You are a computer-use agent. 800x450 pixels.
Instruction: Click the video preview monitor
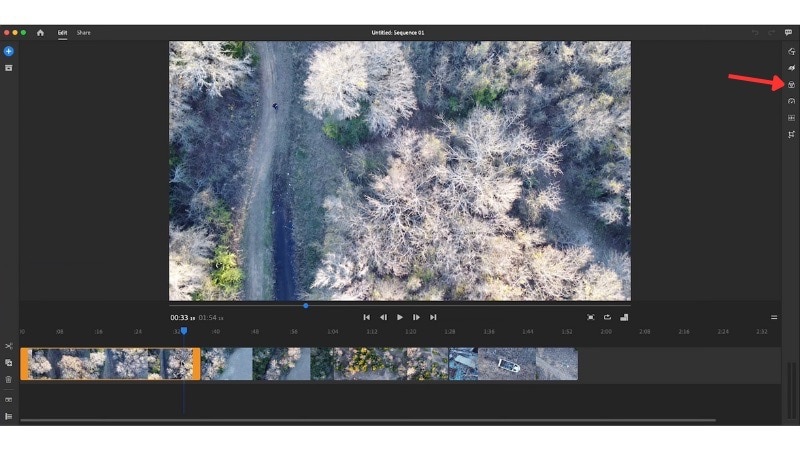400,171
